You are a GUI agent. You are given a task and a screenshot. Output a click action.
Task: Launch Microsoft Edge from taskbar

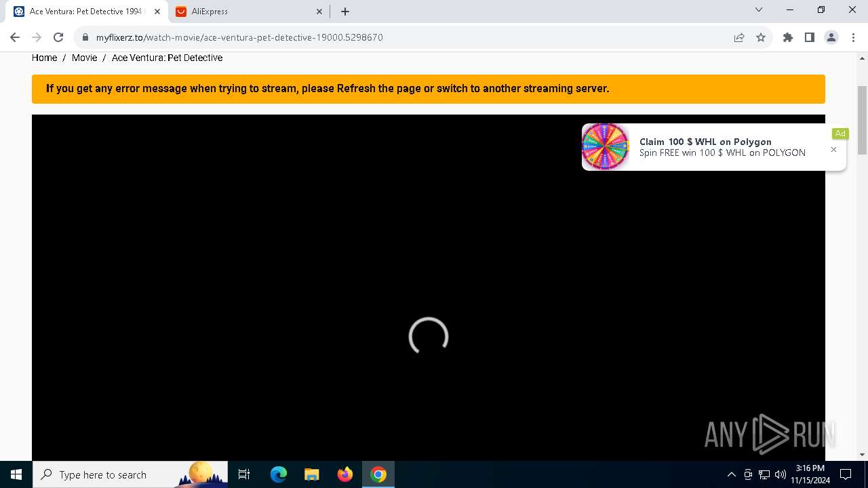[279, 474]
